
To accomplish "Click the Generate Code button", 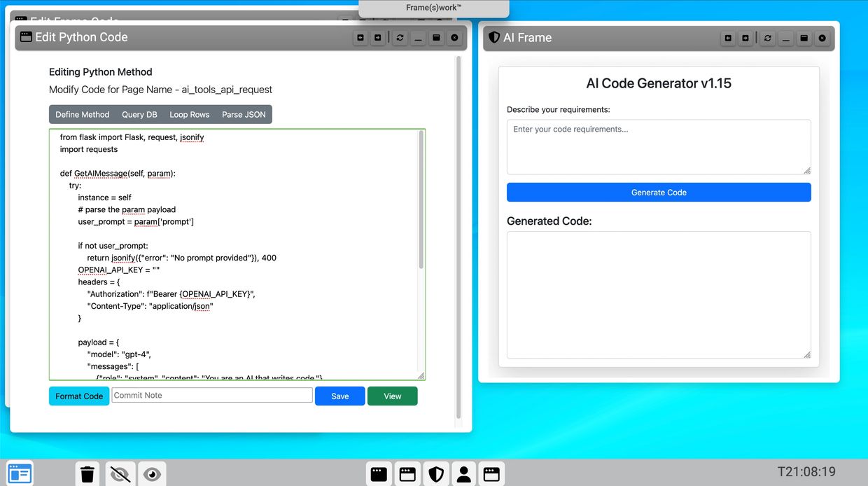I will (x=659, y=192).
